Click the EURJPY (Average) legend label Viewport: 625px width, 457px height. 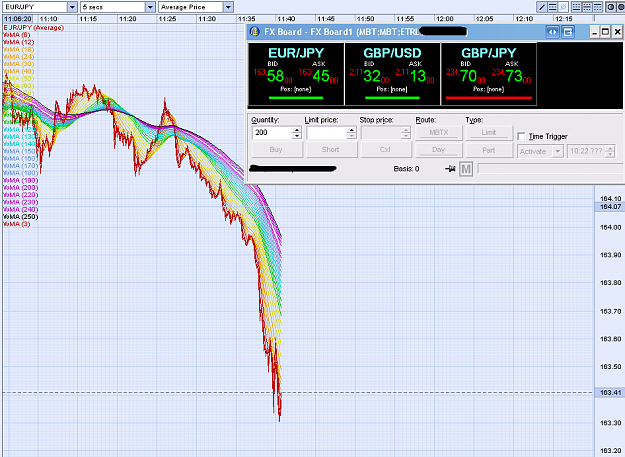33,27
